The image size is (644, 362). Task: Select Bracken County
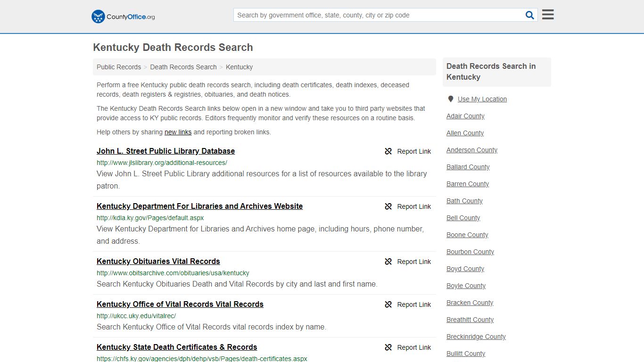[470, 303]
